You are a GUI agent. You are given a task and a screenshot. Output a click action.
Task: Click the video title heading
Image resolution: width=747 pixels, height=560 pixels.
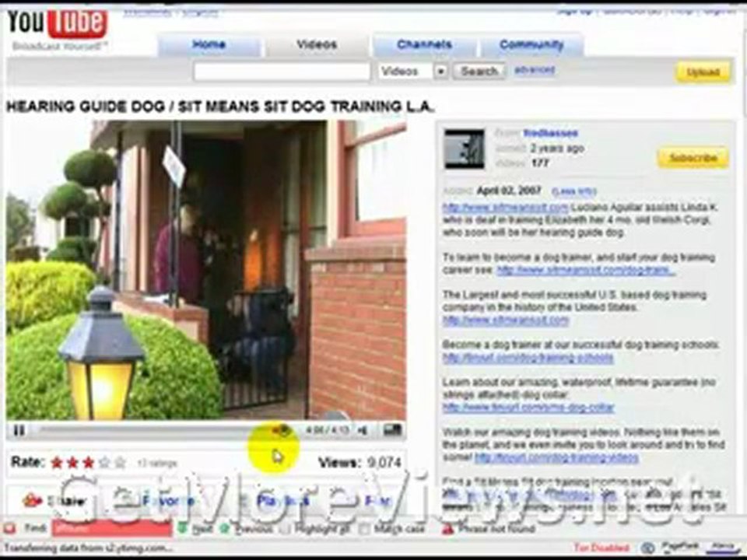click(220, 107)
